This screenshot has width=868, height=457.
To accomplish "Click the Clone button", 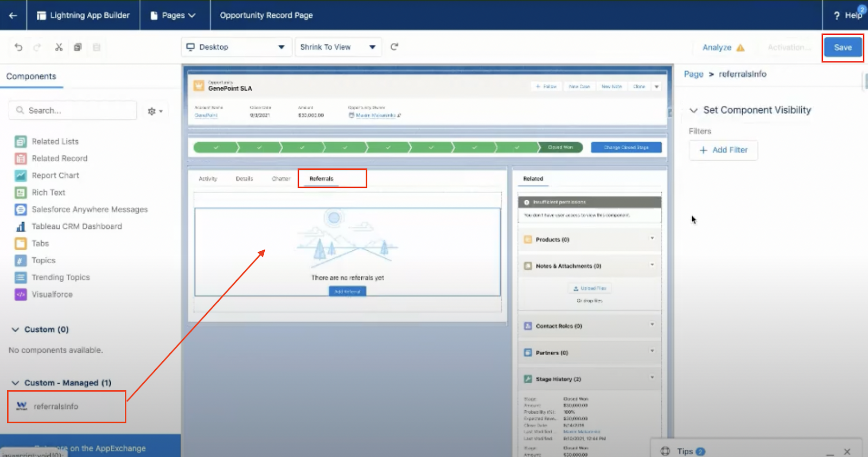I will pos(640,86).
